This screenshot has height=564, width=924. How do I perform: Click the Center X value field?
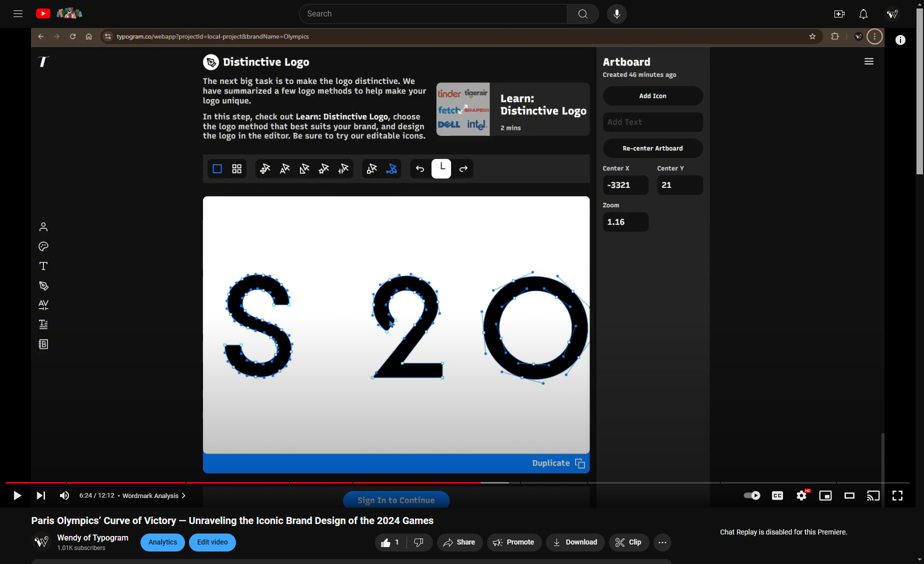coord(626,185)
